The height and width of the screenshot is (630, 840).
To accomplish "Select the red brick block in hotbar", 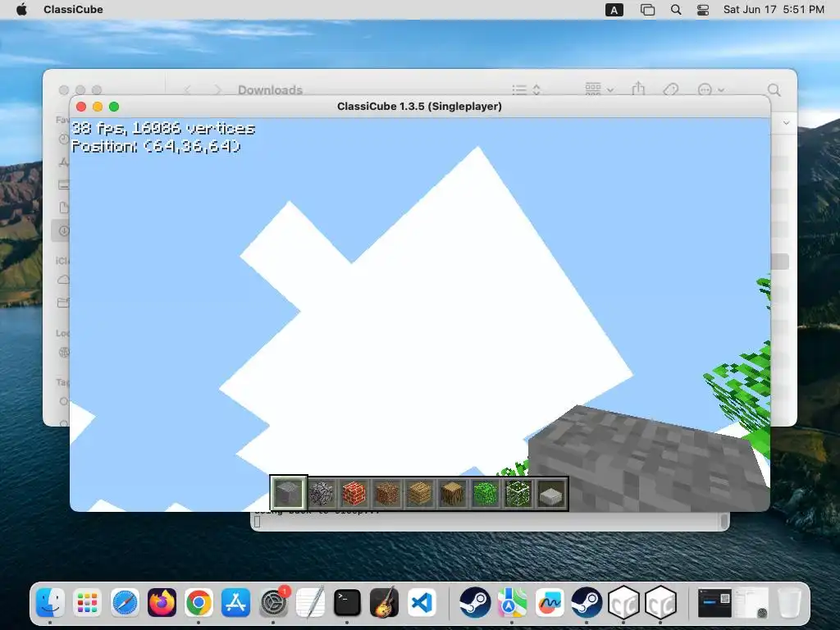I will click(x=354, y=493).
